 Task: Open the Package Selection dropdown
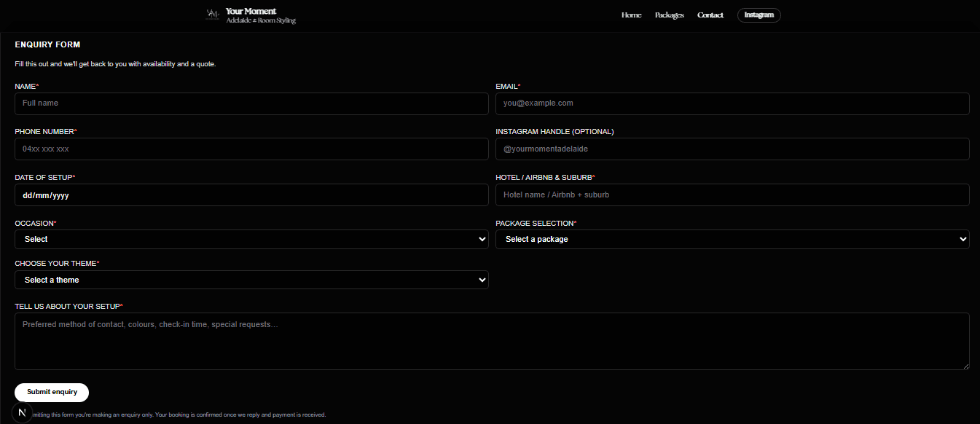coord(732,239)
